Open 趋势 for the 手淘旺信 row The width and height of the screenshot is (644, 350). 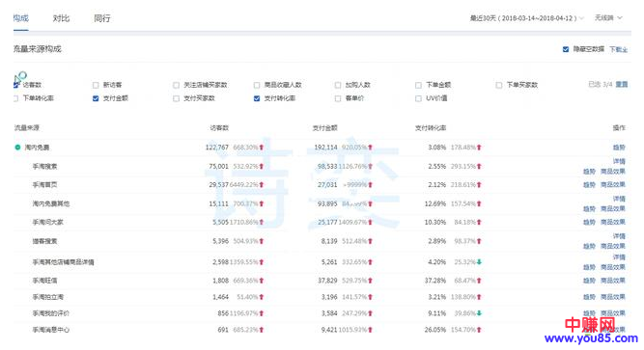(x=589, y=281)
